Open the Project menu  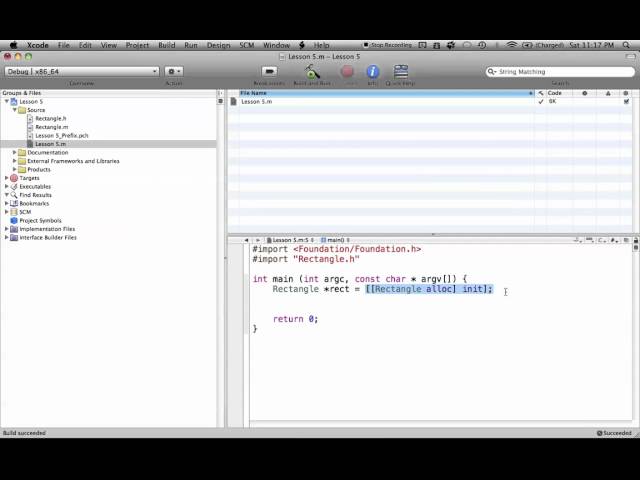(x=137, y=45)
